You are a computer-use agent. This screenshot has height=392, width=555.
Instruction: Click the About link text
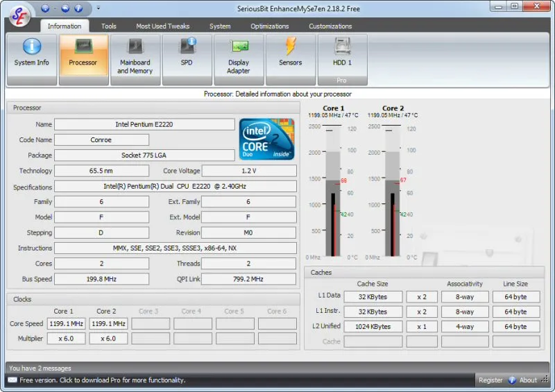pyautogui.click(x=528, y=380)
